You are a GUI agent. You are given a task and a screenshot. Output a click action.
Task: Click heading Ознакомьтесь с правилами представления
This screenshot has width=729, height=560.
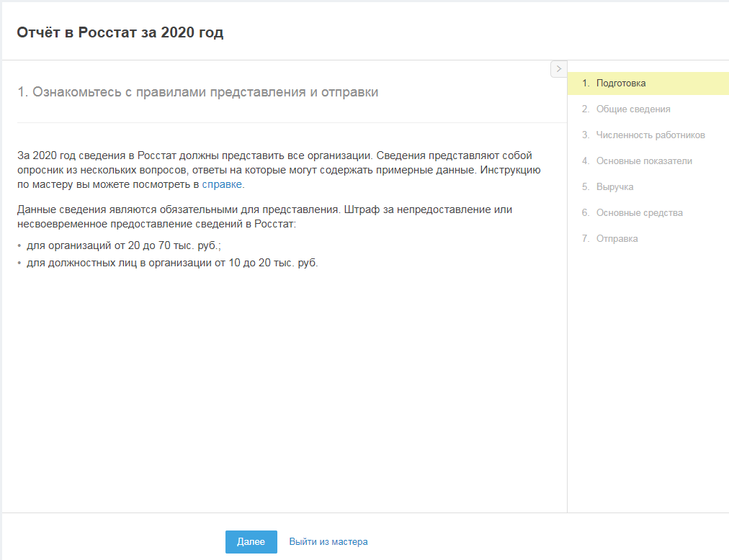(x=198, y=92)
